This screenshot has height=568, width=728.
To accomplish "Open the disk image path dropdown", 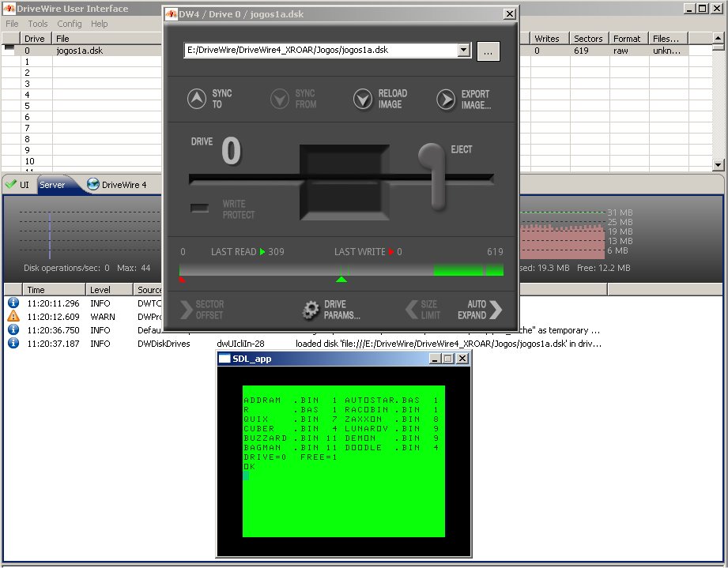I will (x=463, y=50).
